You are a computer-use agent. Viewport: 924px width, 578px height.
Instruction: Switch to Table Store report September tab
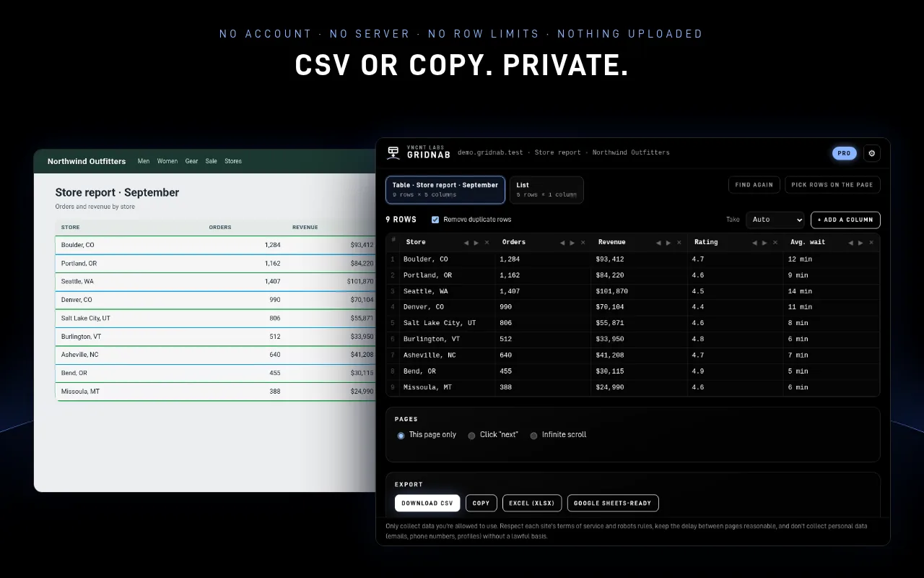tap(445, 190)
